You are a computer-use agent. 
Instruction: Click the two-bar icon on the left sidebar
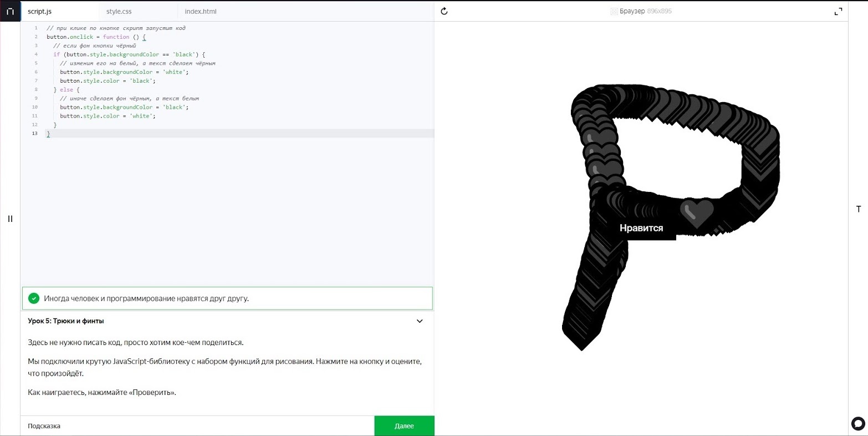(x=10, y=219)
